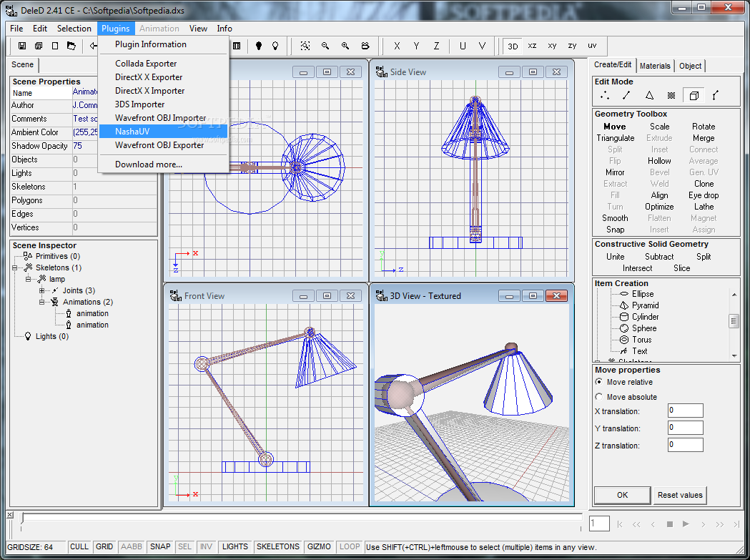Click the Reset values button

tap(680, 495)
